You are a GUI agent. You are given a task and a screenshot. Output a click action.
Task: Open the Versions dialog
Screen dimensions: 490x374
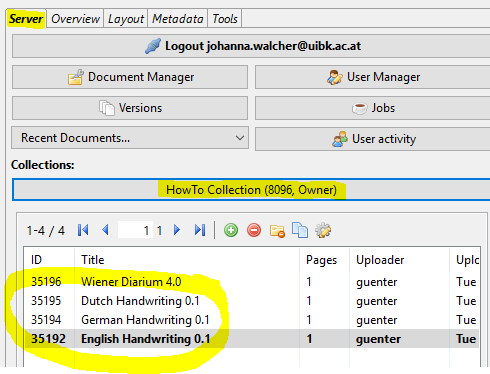point(130,108)
